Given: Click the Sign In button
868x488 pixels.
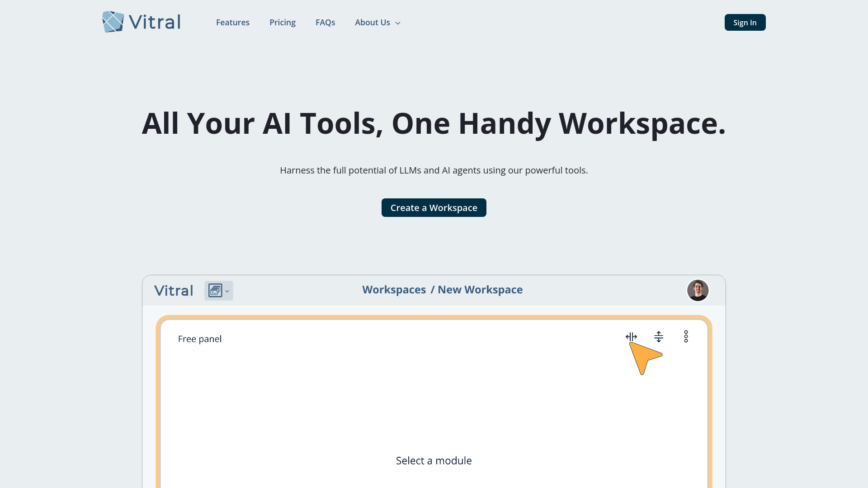Looking at the screenshot, I should [745, 22].
